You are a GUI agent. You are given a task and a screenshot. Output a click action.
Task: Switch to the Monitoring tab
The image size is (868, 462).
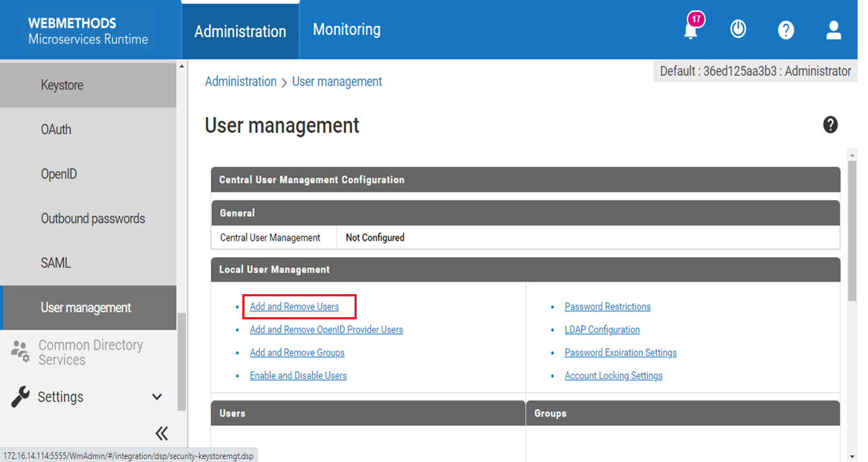pyautogui.click(x=346, y=30)
